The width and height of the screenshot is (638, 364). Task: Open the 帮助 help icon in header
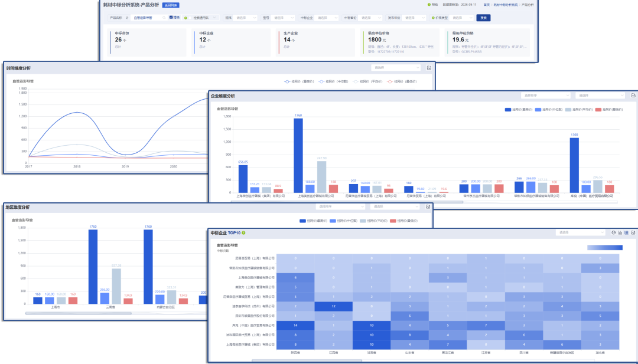click(x=429, y=5)
